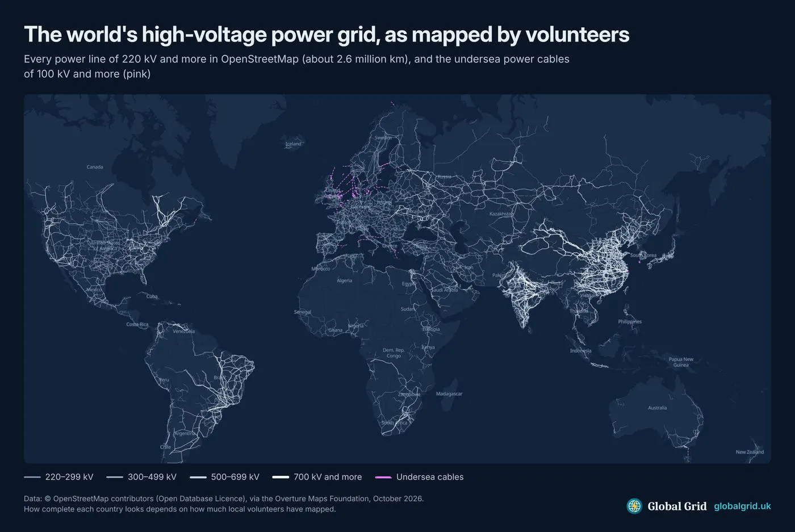The image size is (795, 532).
Task: Click the Peru map label
Action: click(x=164, y=380)
